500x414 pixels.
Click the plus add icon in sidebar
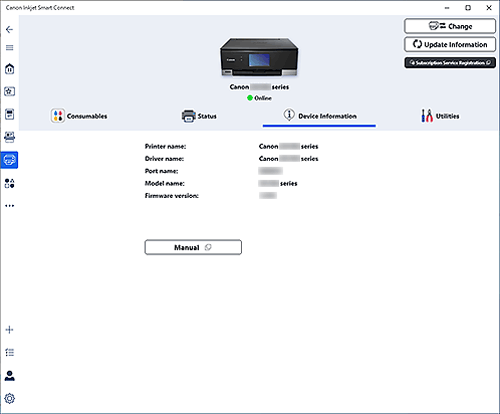tap(9, 330)
